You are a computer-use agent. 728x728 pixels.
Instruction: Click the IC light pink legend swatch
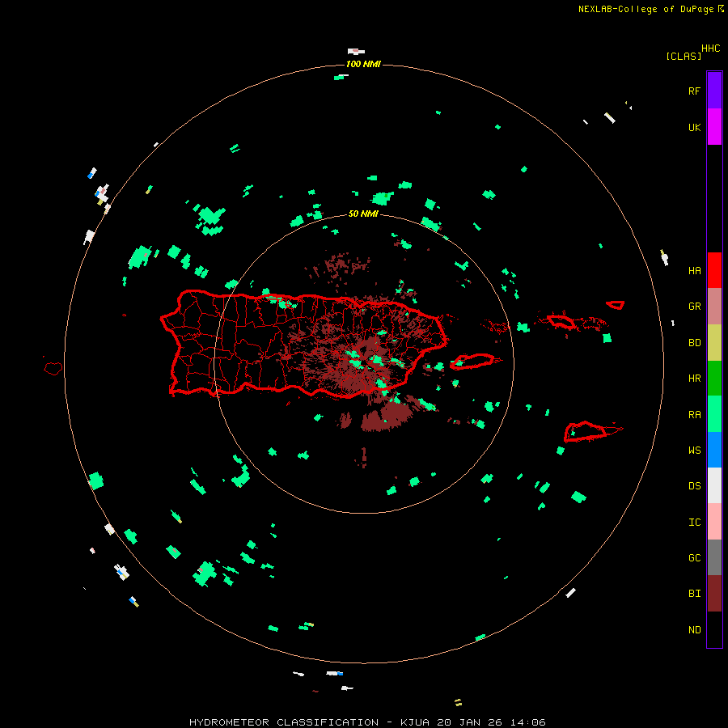coord(714,522)
